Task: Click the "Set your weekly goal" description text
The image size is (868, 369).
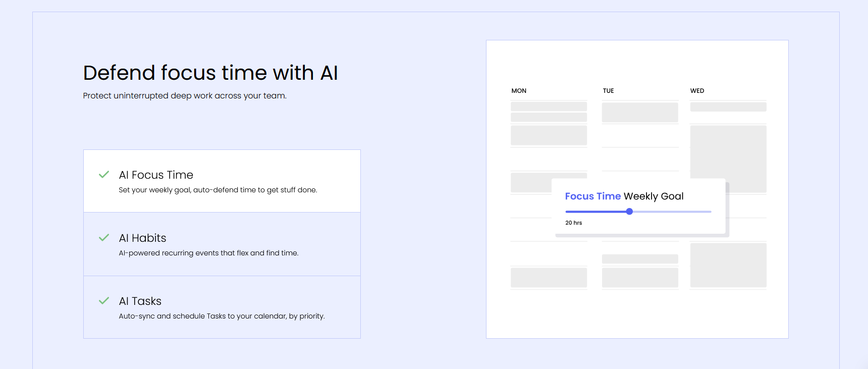Action: click(218, 190)
